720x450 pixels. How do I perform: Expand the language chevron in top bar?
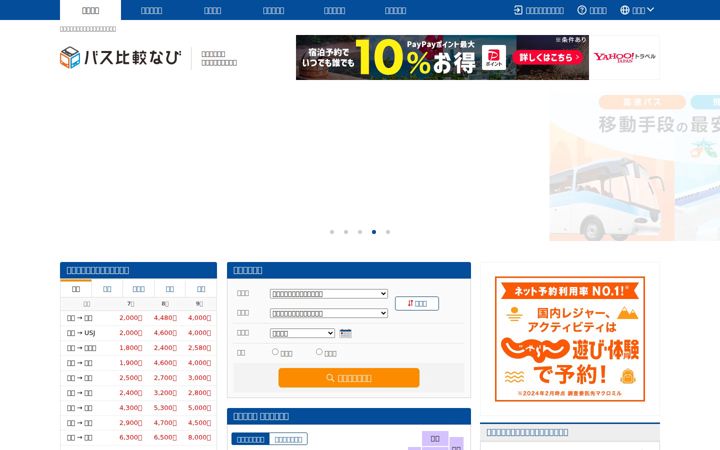coord(650,10)
